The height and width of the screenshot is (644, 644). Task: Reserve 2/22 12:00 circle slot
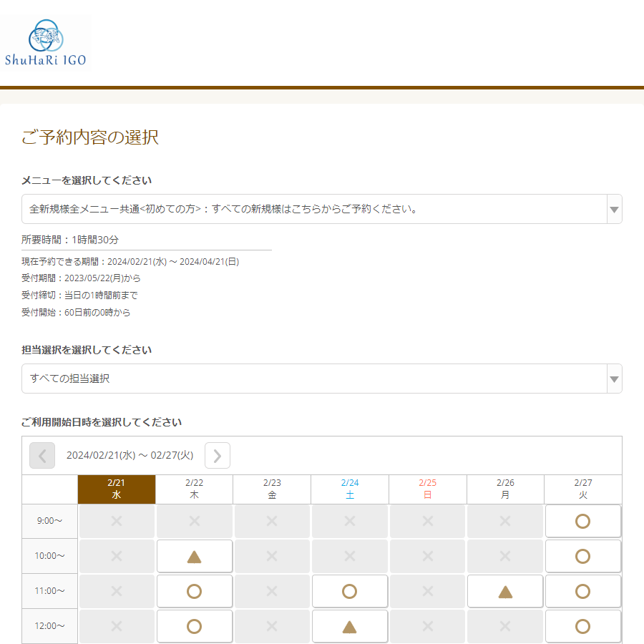194,626
